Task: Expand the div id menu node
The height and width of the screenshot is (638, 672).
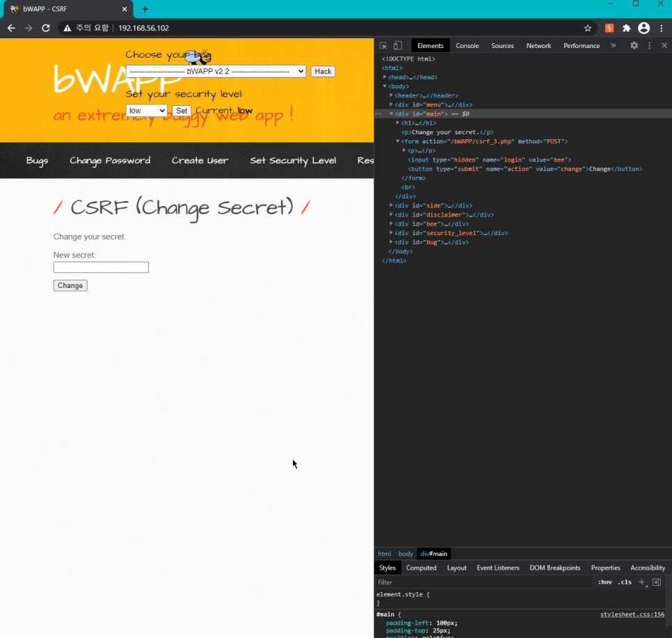Action: 391,104
